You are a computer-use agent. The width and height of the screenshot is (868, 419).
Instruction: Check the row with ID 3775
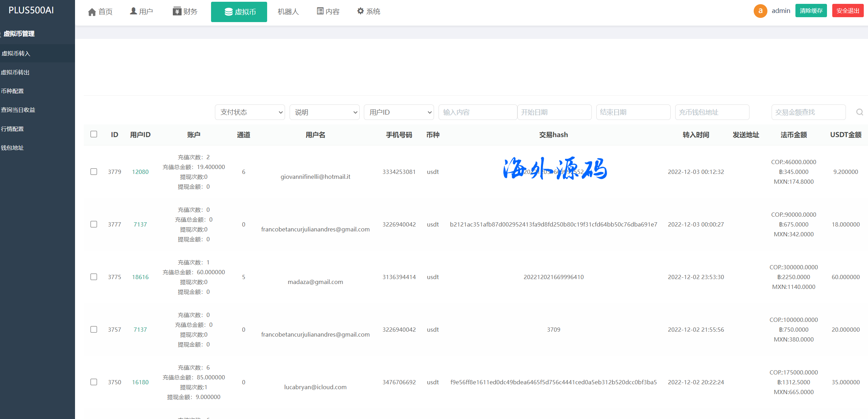click(x=94, y=277)
